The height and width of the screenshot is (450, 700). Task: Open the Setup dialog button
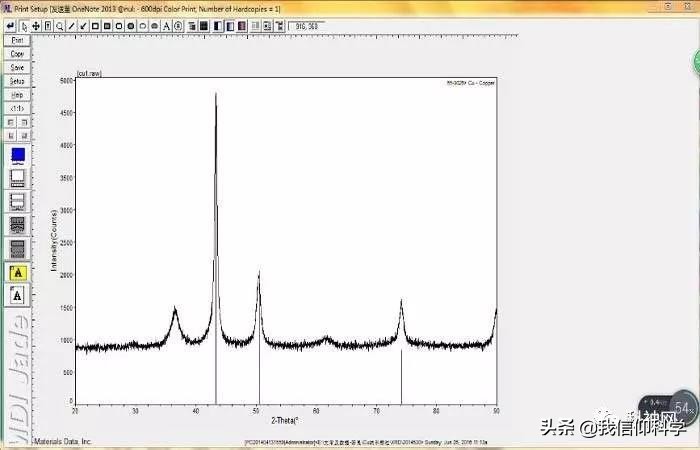point(17,81)
